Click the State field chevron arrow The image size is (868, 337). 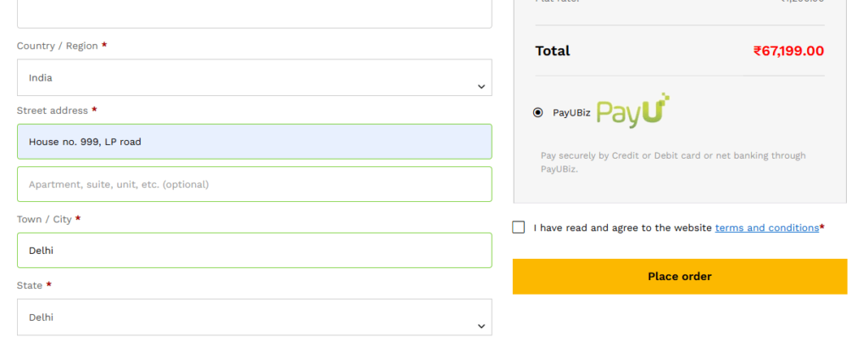pyautogui.click(x=481, y=327)
